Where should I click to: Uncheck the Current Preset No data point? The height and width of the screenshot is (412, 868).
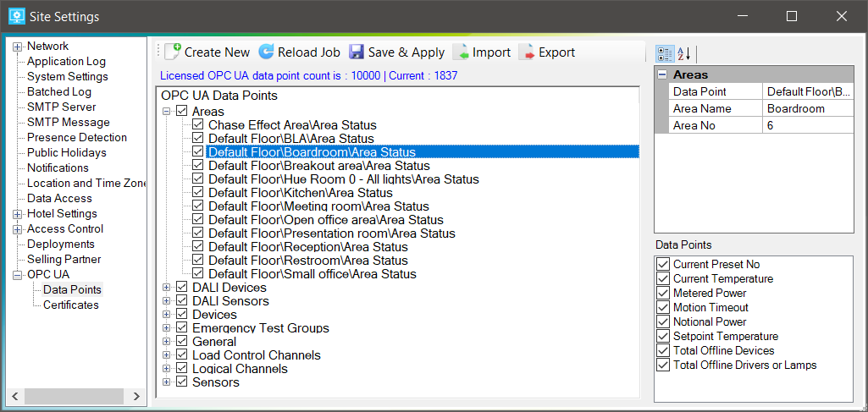[662, 264]
